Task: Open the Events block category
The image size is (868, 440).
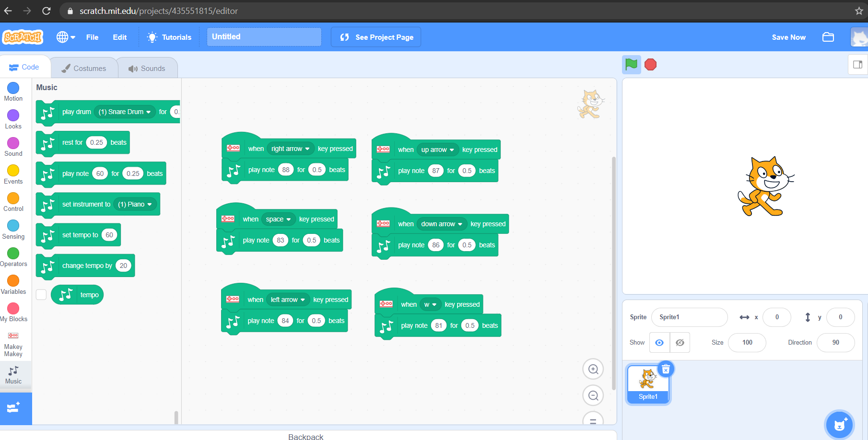Action: 13,174
